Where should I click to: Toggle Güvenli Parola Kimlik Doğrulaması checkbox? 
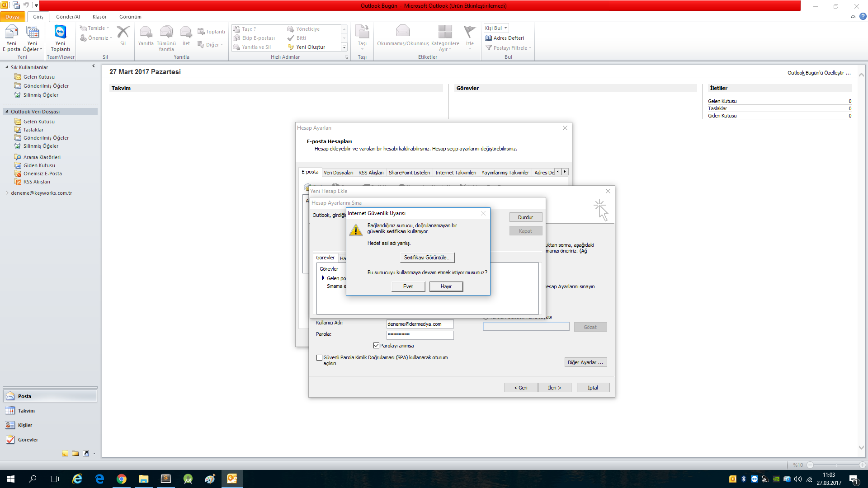click(x=319, y=357)
